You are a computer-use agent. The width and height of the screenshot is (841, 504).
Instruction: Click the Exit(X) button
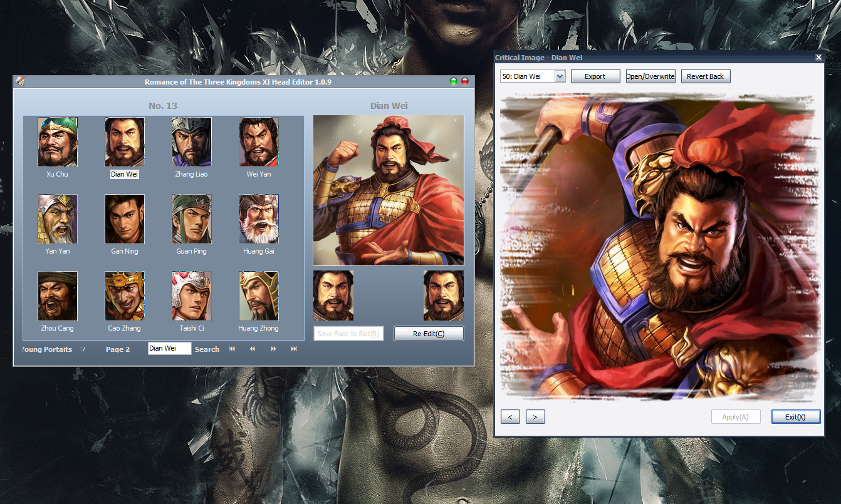coord(796,417)
